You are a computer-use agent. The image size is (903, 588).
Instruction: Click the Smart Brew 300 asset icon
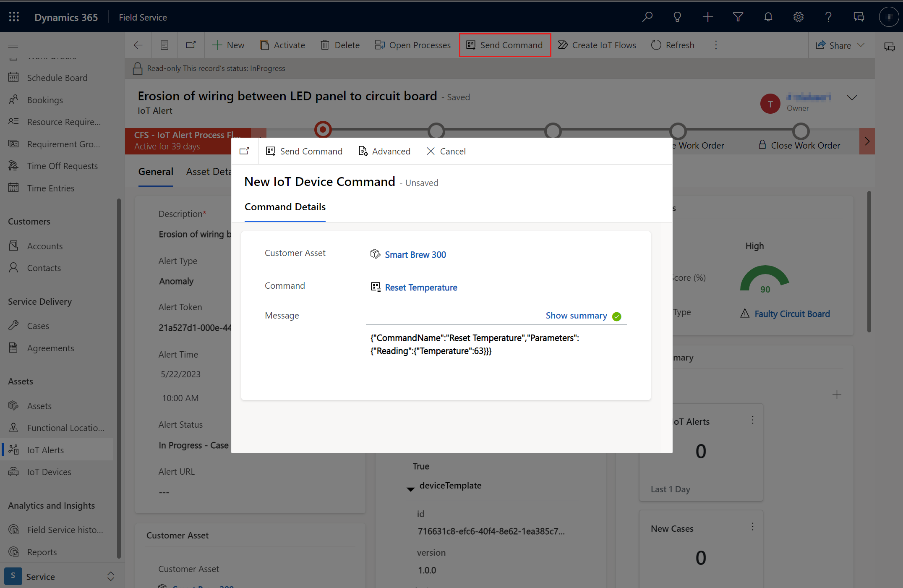click(374, 253)
